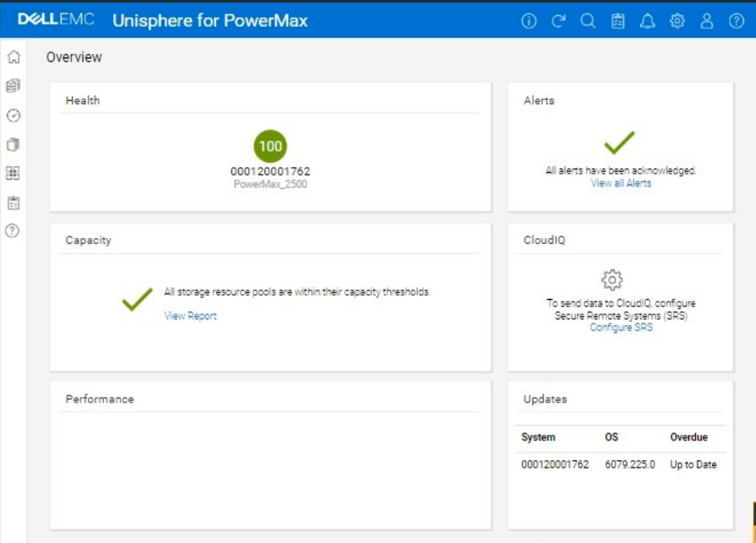Image resolution: width=756 pixels, height=543 pixels.
Task: Open the Data Protection icon in the sidebar
Action: pyautogui.click(x=13, y=144)
